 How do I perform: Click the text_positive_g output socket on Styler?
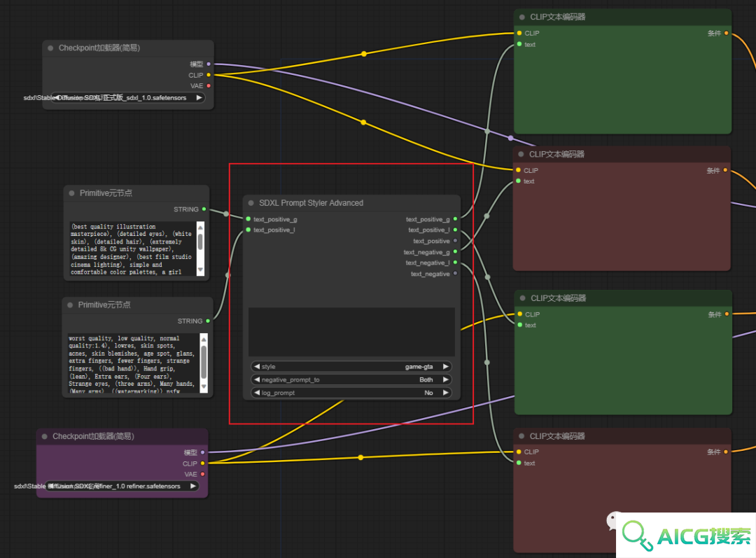pos(455,219)
